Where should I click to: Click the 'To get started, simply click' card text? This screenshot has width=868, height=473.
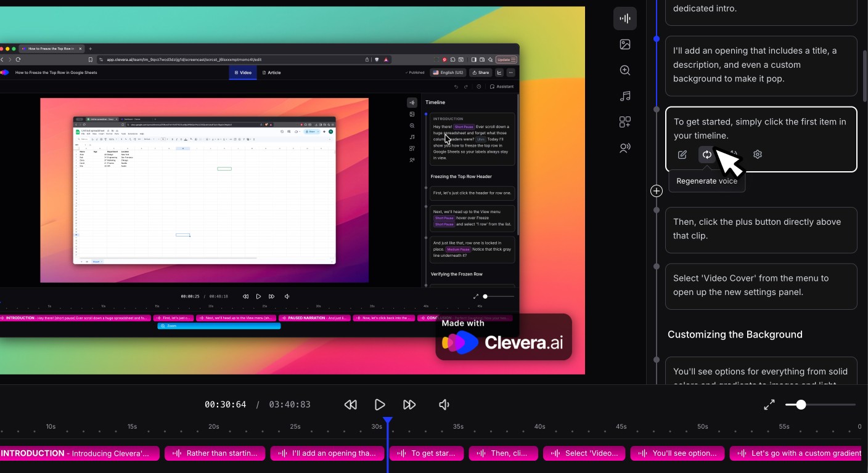pos(759,128)
